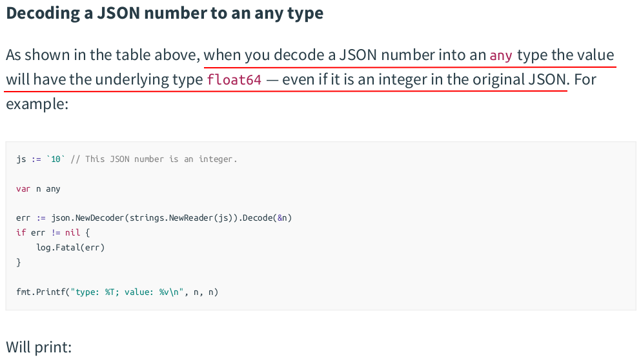Click the inline "any" code word
The height and width of the screenshot is (364, 641).
click(501, 56)
